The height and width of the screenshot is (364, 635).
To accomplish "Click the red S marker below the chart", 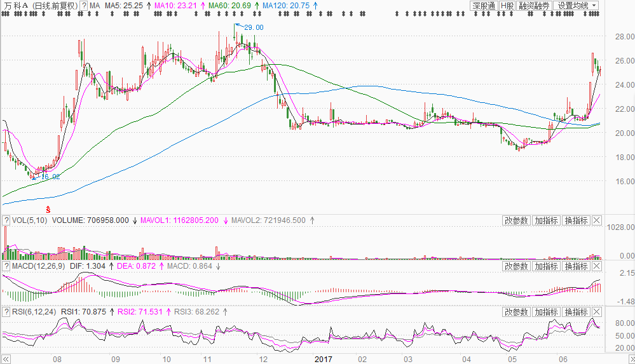I will tap(48, 210).
